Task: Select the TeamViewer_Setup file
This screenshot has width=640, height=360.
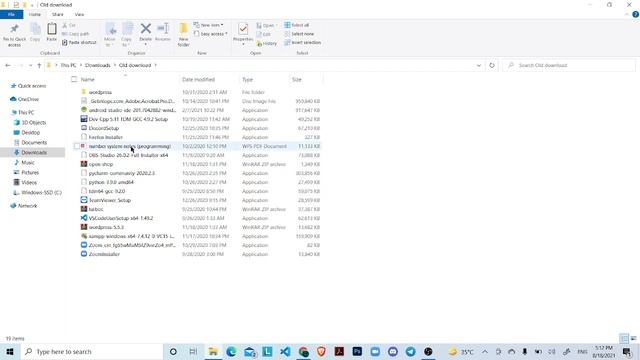Action: (109, 200)
